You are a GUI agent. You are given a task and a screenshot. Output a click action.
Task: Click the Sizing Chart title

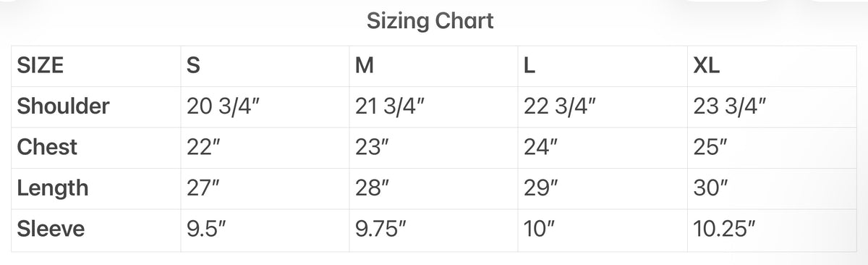click(430, 21)
